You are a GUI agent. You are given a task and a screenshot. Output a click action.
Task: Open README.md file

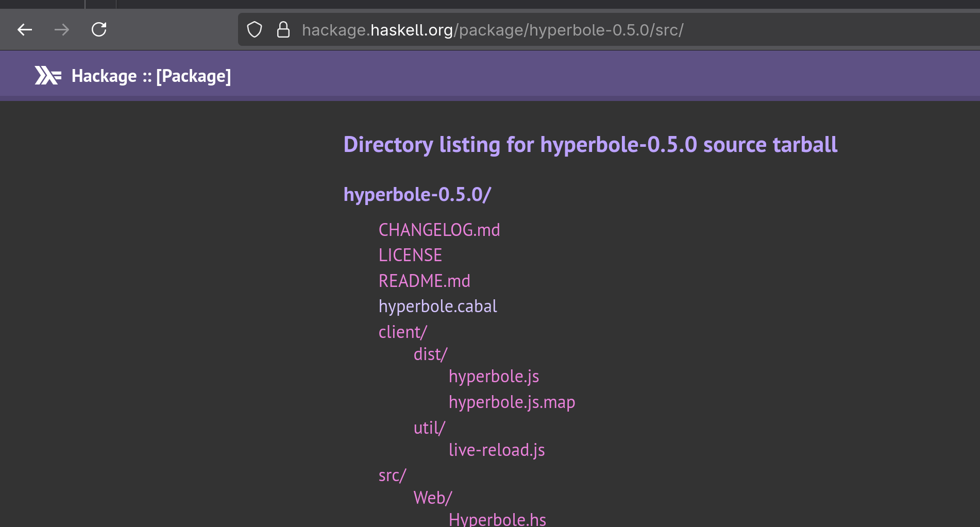424,281
